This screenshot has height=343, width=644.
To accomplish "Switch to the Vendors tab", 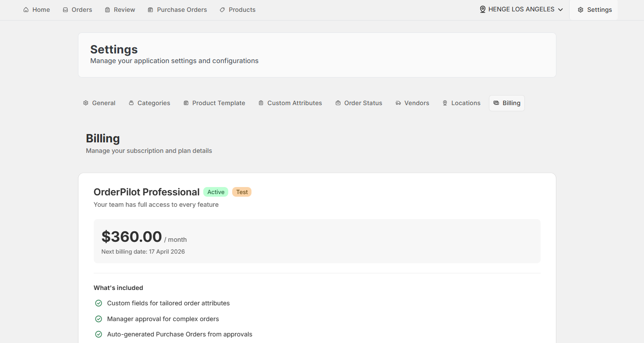I will coord(412,103).
